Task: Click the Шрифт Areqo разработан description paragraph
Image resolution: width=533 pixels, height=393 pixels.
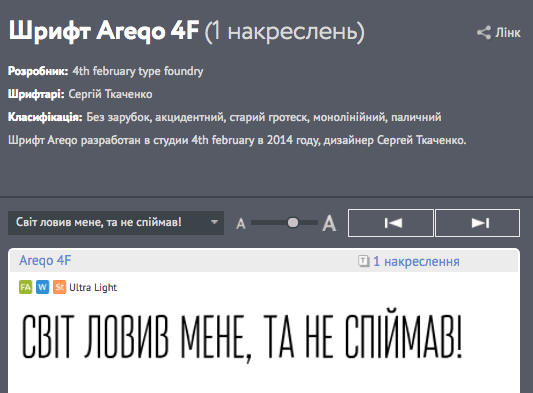Action: 237,140
